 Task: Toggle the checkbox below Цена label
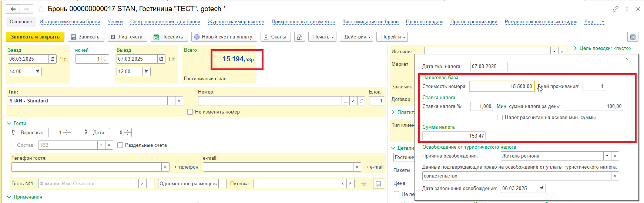click(397, 194)
